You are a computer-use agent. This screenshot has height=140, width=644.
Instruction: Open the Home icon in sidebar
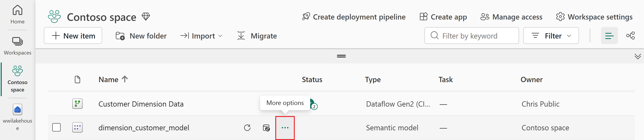pos(17,14)
